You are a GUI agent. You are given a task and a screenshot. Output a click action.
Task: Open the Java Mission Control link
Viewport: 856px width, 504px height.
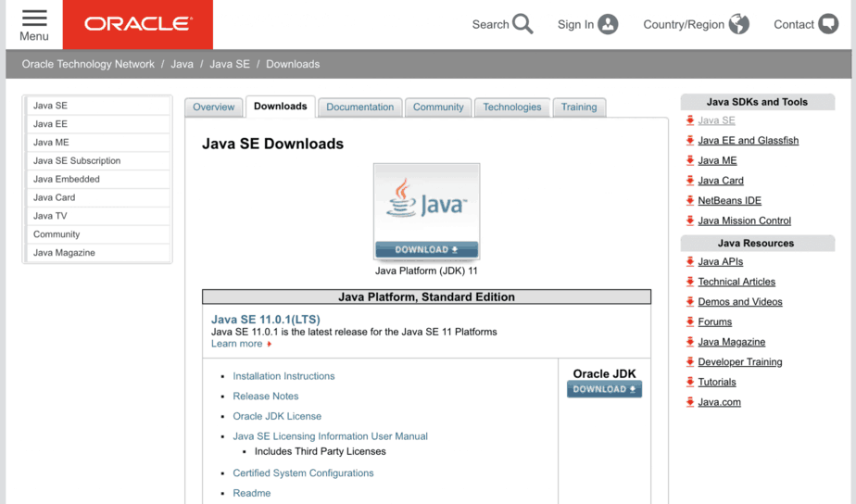tap(744, 220)
